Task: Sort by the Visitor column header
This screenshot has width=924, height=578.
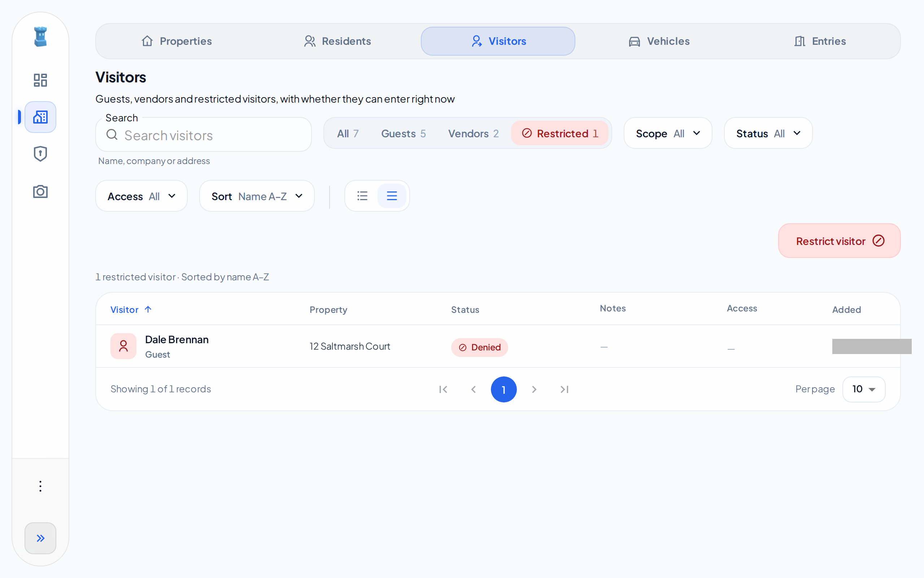Action: 131,309
